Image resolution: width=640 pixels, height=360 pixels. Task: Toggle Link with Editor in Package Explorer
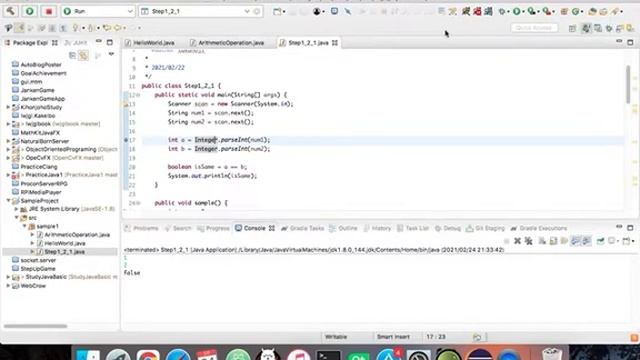coord(83,55)
